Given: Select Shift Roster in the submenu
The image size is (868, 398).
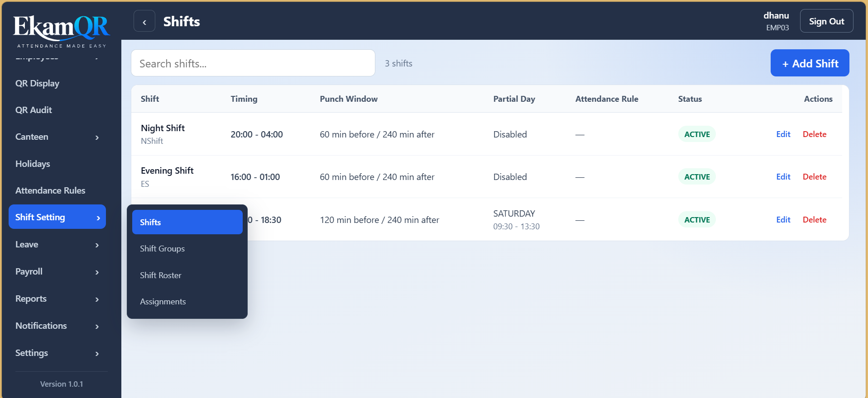Looking at the screenshot, I should pos(187,275).
